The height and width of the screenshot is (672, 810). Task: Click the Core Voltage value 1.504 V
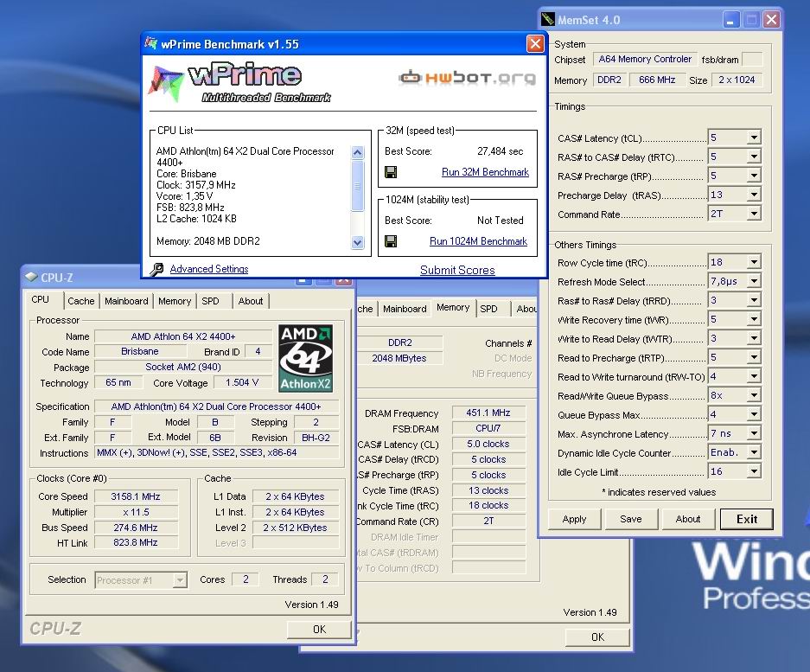click(242, 382)
